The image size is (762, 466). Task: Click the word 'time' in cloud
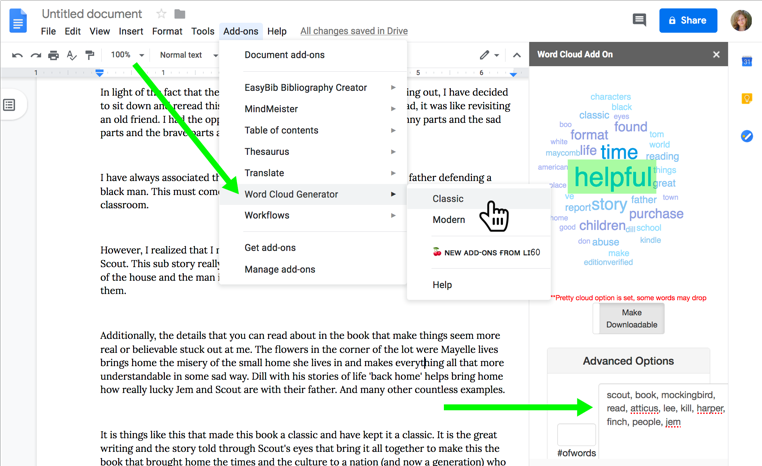[619, 152]
